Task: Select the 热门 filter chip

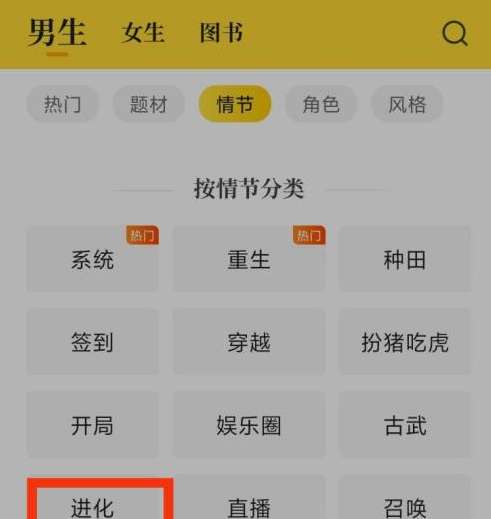Action: (63, 104)
